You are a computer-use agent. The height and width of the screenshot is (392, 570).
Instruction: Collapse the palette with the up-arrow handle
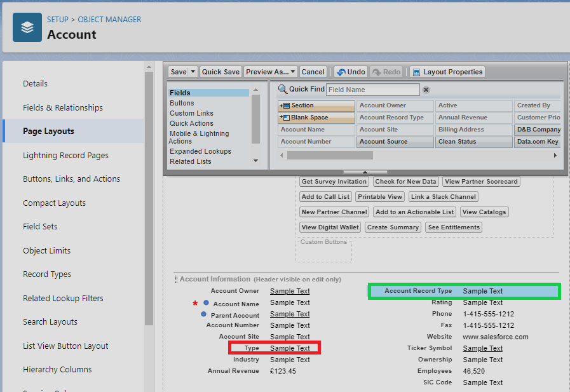tap(365, 172)
